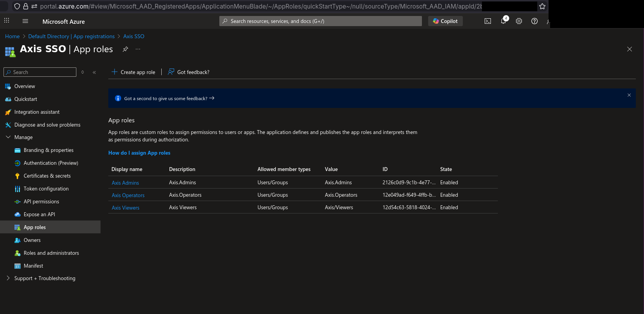Viewport: 644px width, 314px height.
Task: Toggle the sidebar expand/collapse all arrows
Action: pyautogui.click(x=83, y=72)
